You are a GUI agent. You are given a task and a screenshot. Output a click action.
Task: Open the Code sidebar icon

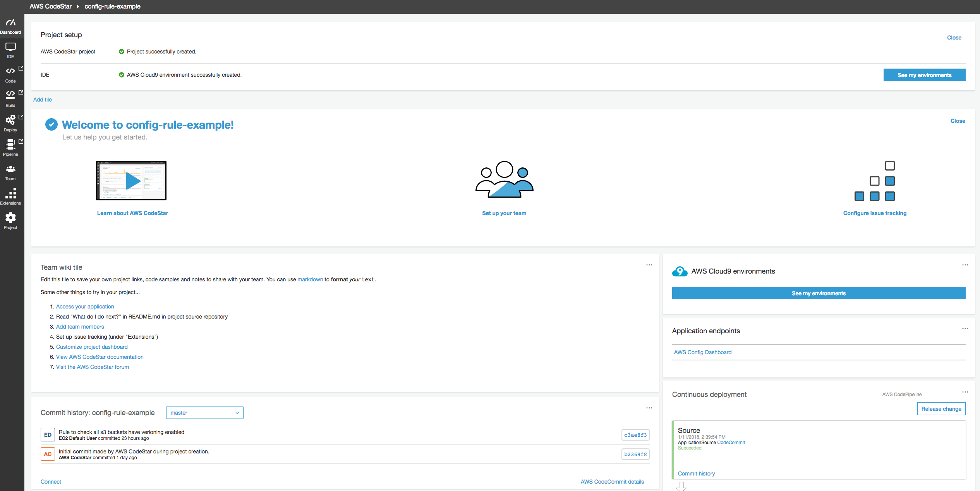(10, 74)
